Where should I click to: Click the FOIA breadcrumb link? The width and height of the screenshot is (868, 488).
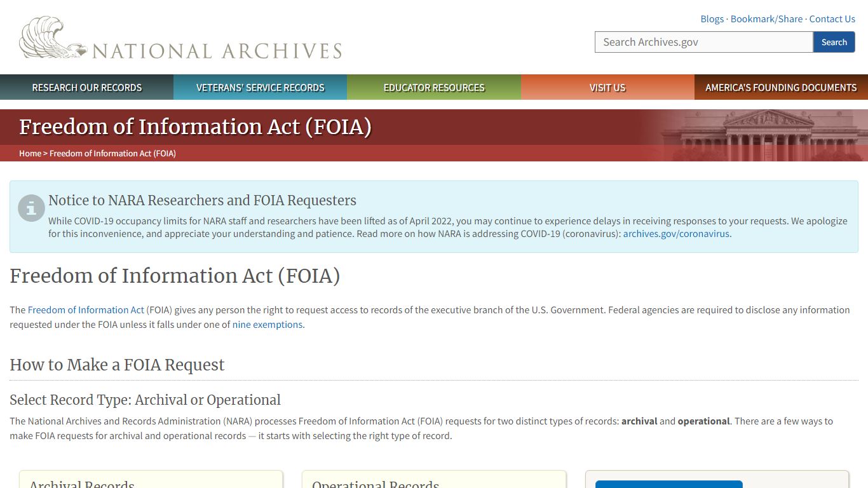pyautogui.click(x=112, y=153)
